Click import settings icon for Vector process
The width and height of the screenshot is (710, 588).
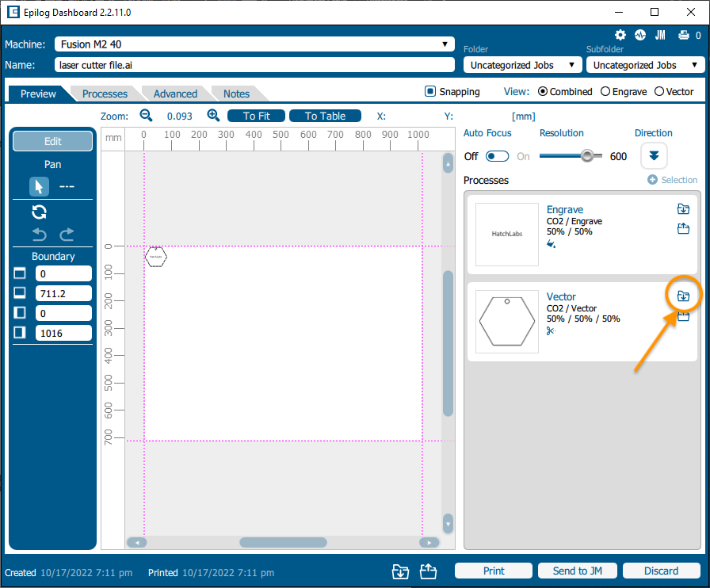point(682,296)
